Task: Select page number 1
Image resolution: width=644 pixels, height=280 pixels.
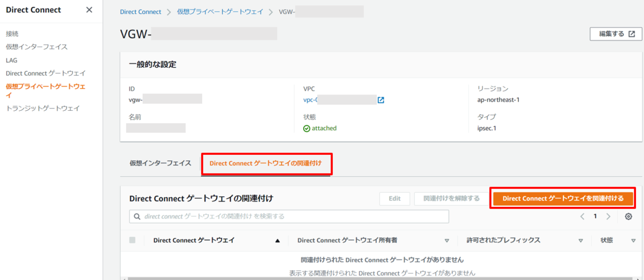Action: [x=595, y=216]
